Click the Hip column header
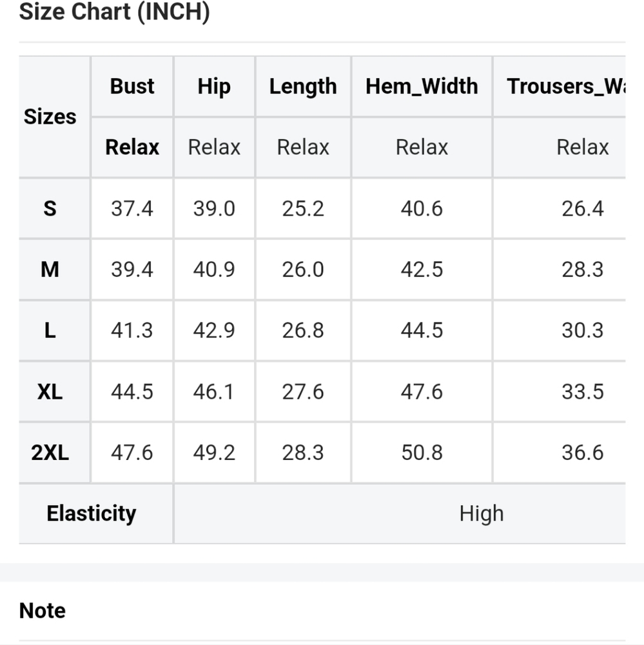The image size is (644, 645). 214,86
